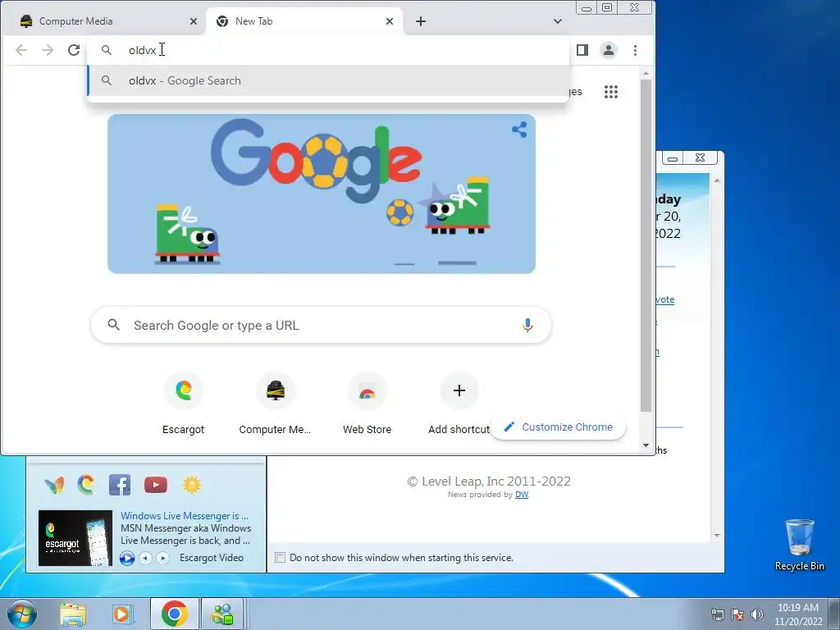Click the sun weather icon in Messenger
This screenshot has width=840, height=630.
pyautogui.click(x=192, y=485)
